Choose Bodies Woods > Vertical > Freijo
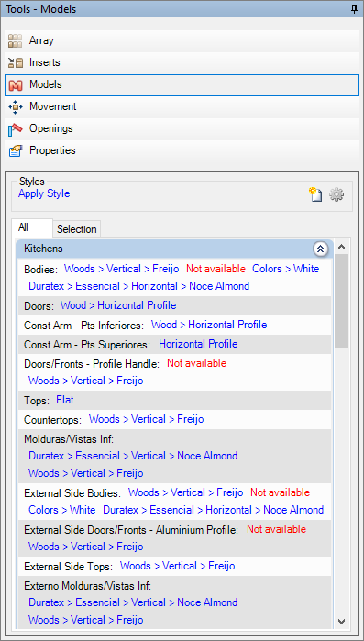Viewport: 364px width, 641px height. click(122, 269)
